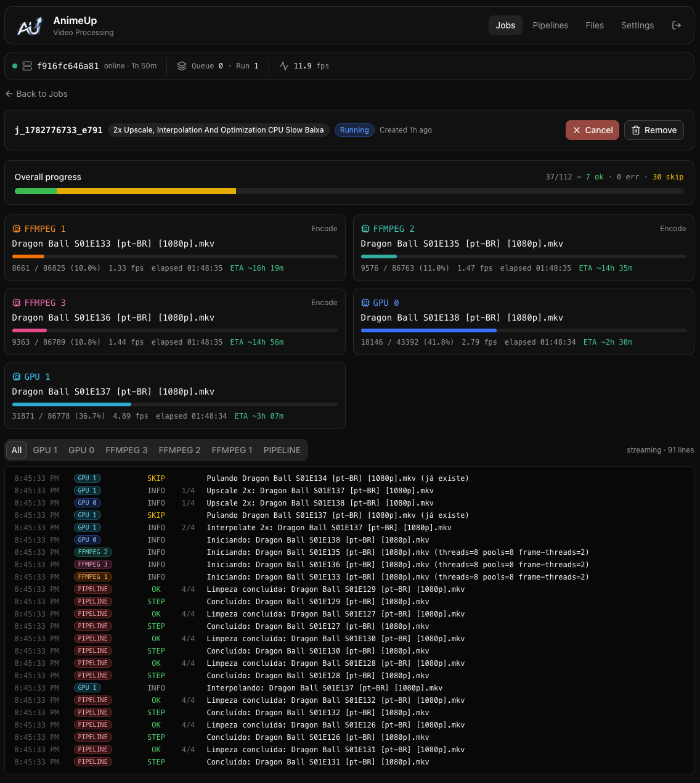Click the GPU 0 blue progress bar

pyautogui.click(x=524, y=330)
